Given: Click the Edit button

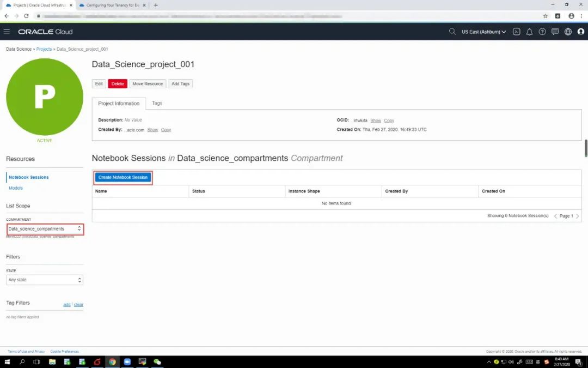Looking at the screenshot, I should click(99, 84).
